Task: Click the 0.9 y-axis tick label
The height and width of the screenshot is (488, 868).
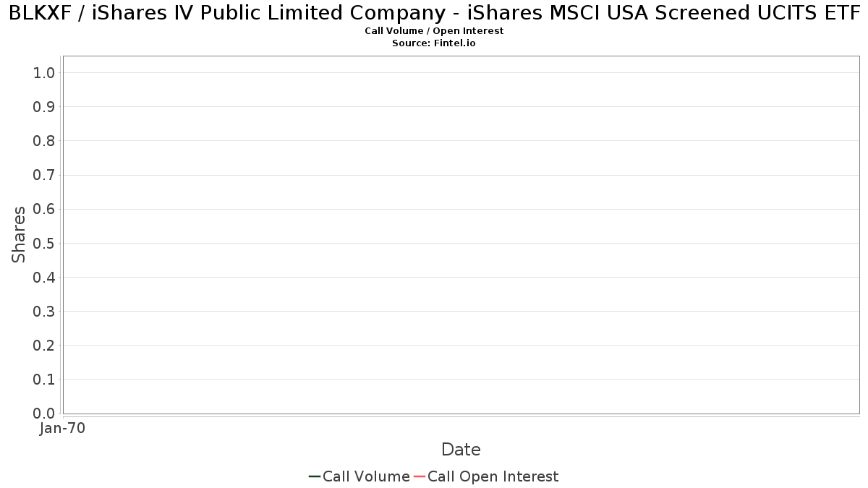Action: pos(44,107)
